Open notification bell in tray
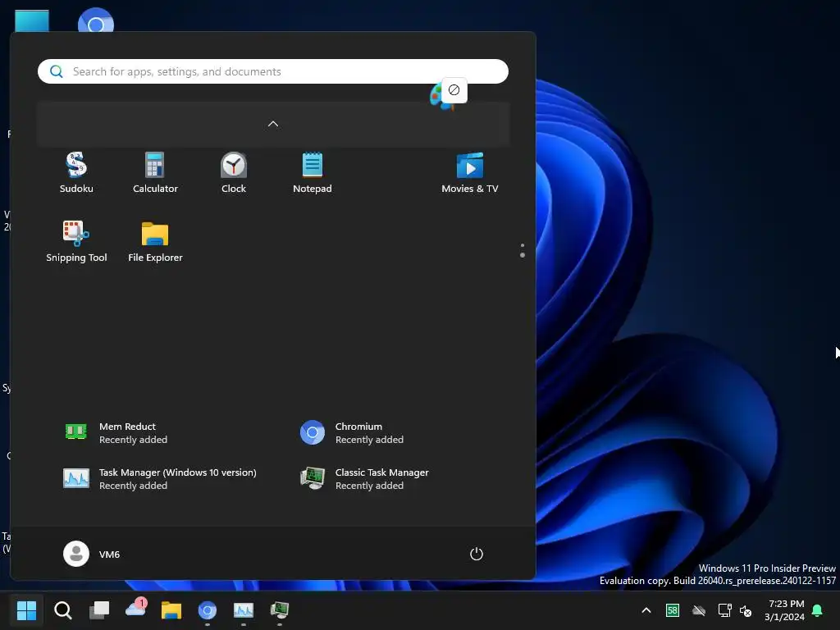 818,610
